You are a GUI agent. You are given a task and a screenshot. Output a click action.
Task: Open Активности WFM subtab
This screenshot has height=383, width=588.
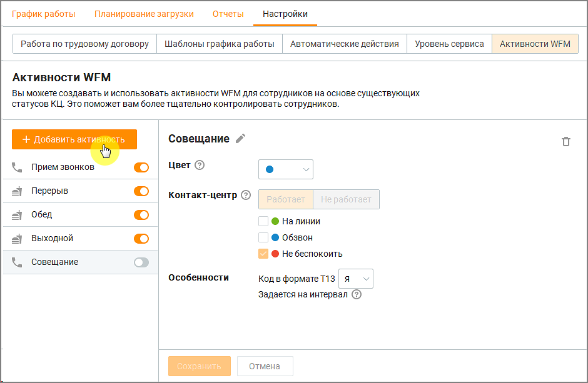(x=535, y=44)
